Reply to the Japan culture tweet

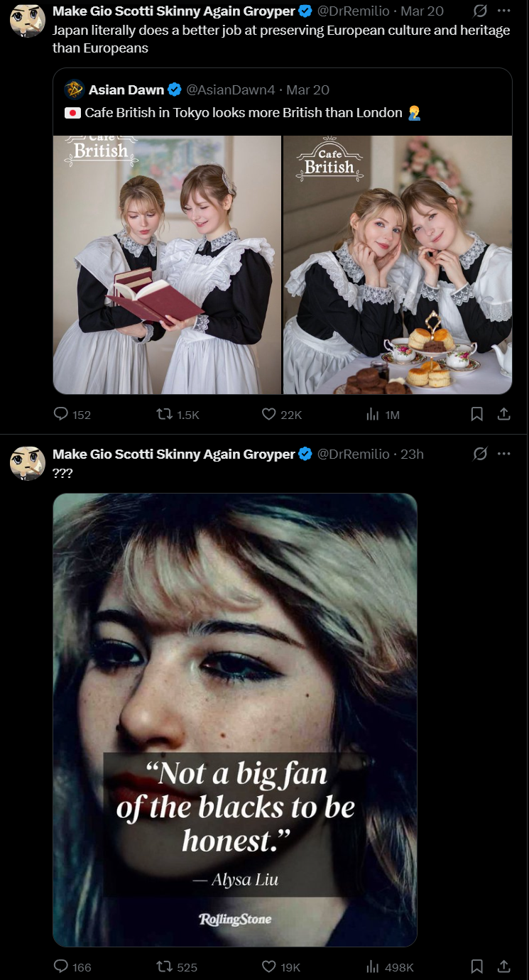click(x=72, y=415)
